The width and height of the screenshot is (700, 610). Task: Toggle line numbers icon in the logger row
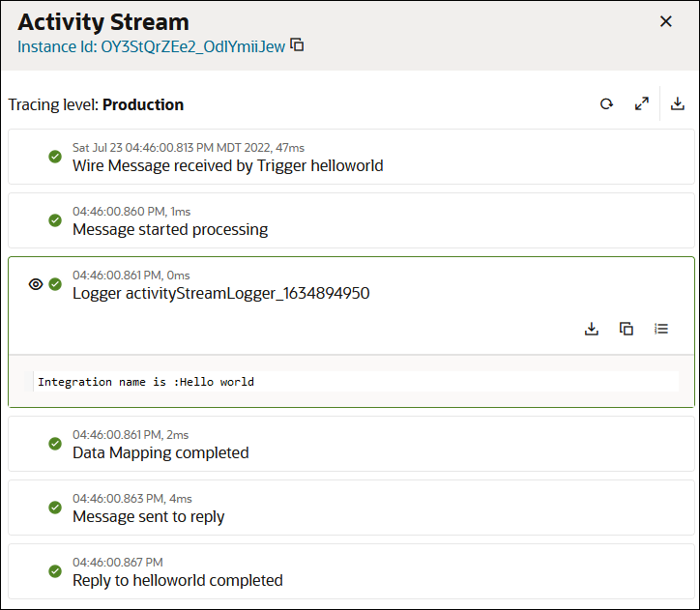coord(661,329)
